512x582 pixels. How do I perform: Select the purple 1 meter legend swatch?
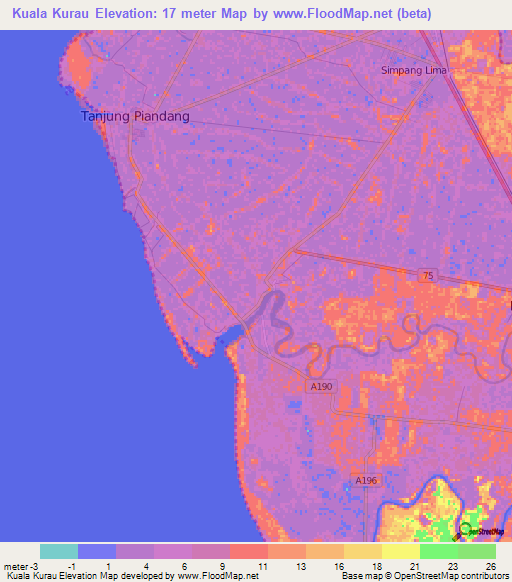(x=135, y=552)
